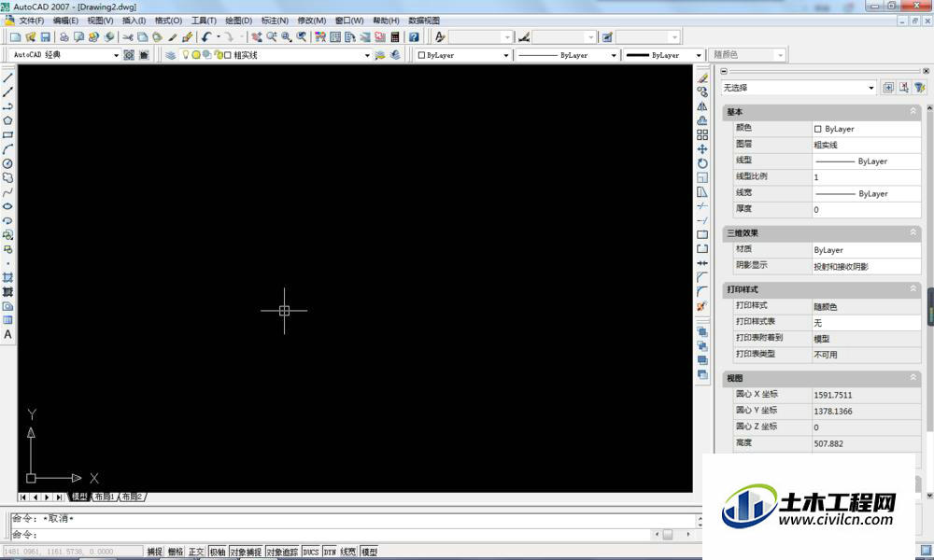934x560 pixels.
Task: Open the 修改(M) menu
Action: [312, 21]
